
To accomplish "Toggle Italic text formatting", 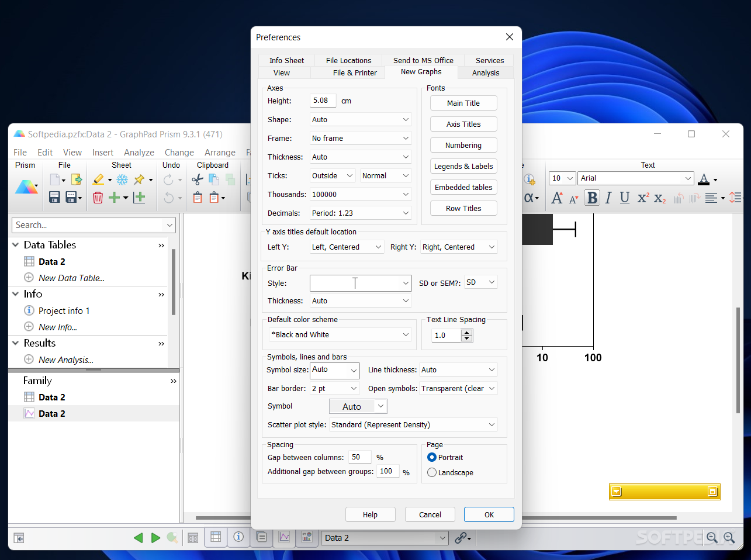I will coord(608,198).
